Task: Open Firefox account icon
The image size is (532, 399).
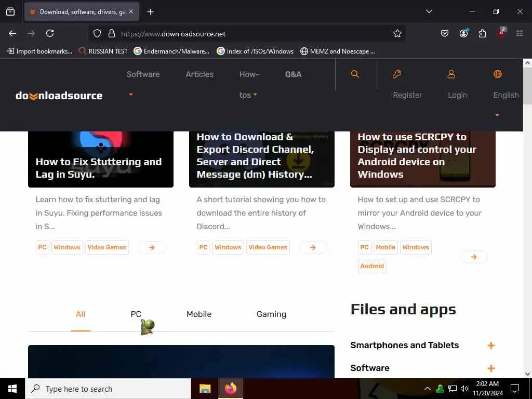Action: [463, 33]
